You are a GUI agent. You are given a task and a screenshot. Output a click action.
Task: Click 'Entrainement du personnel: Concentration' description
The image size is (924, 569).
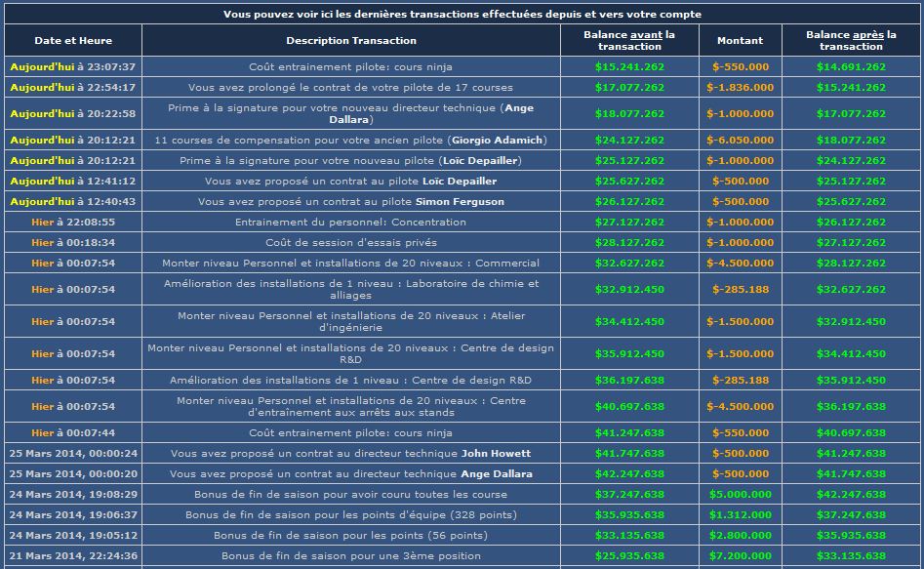click(350, 223)
